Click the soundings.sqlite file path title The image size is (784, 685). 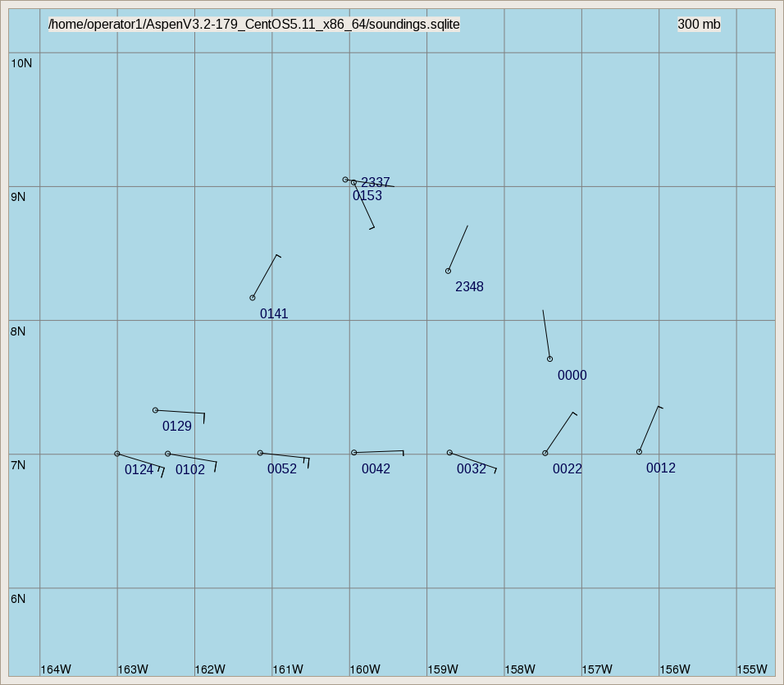(x=254, y=24)
